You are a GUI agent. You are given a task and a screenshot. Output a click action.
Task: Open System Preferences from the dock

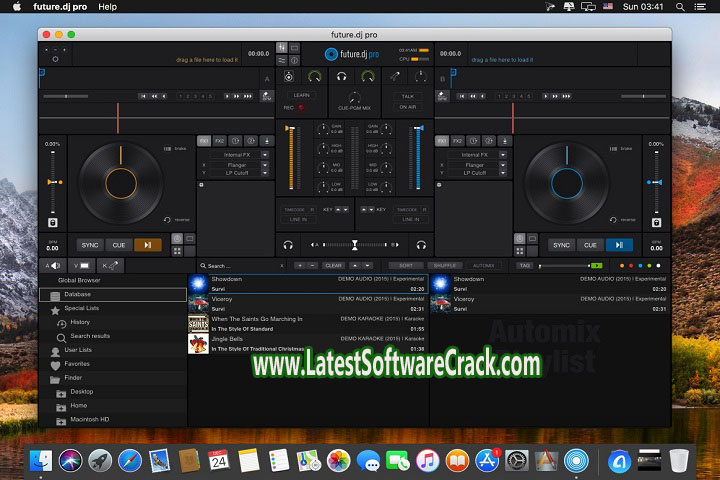(x=517, y=461)
